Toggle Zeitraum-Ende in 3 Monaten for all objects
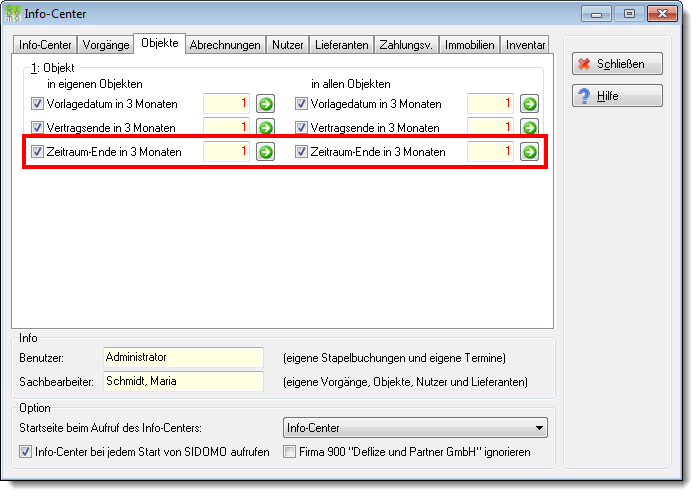The image size is (698, 496). (301, 152)
